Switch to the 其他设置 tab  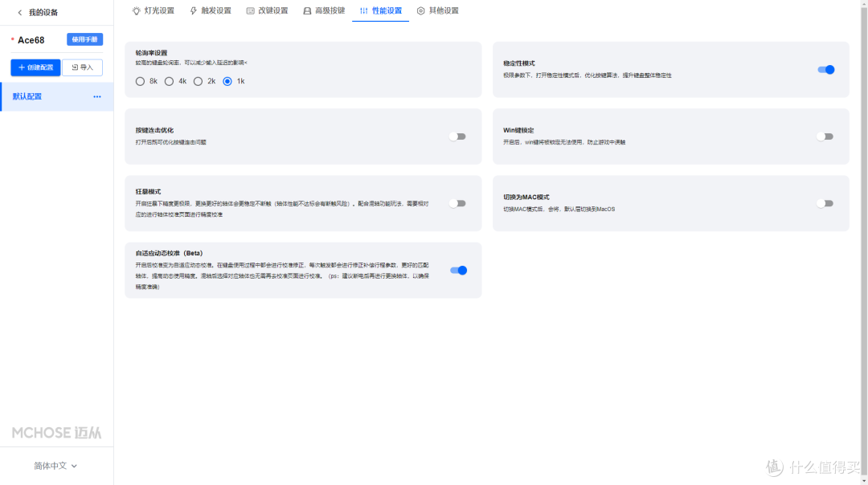[x=437, y=10]
